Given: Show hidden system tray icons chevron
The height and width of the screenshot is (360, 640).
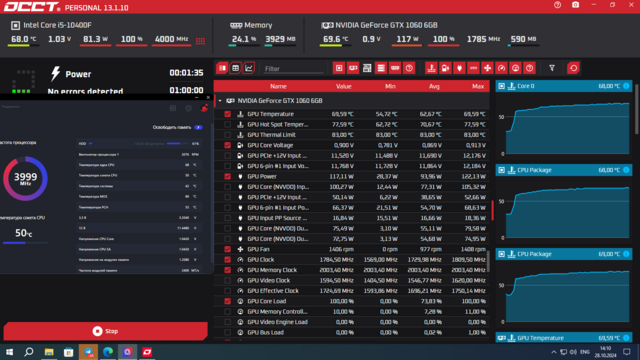Looking at the screenshot, I should coord(553,352).
